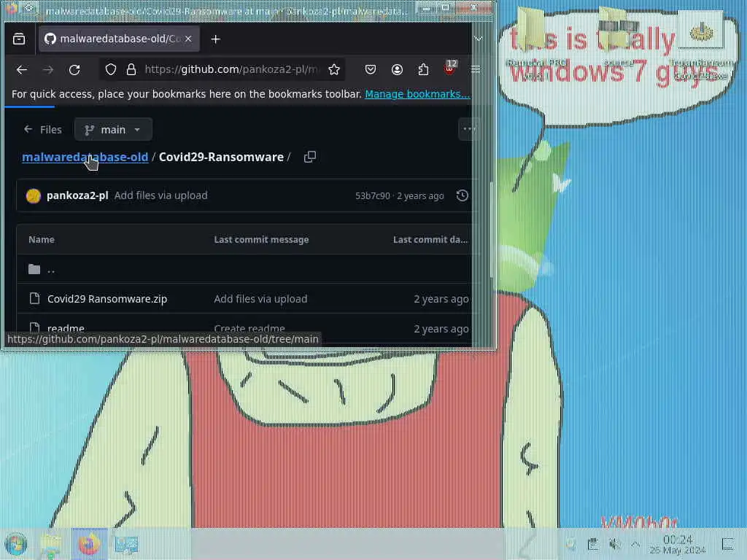Open File Explorer on the taskbar
This screenshot has width=747, height=560.
(x=52, y=544)
